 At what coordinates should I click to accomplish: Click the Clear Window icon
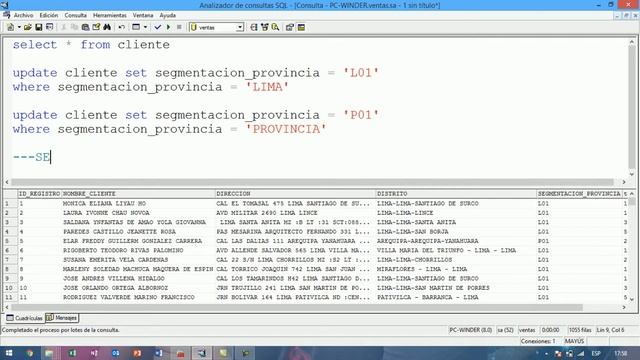(96, 27)
